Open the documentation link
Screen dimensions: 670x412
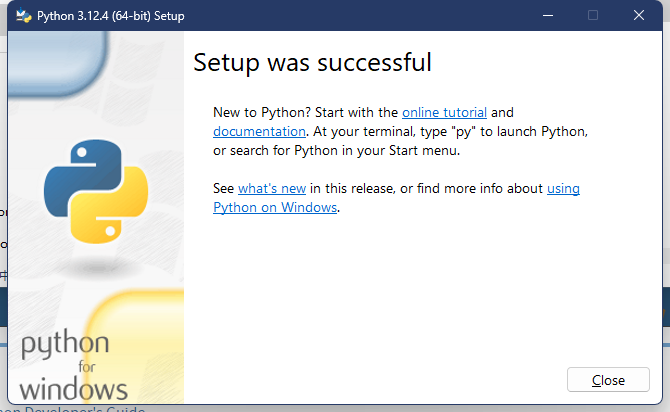click(259, 131)
